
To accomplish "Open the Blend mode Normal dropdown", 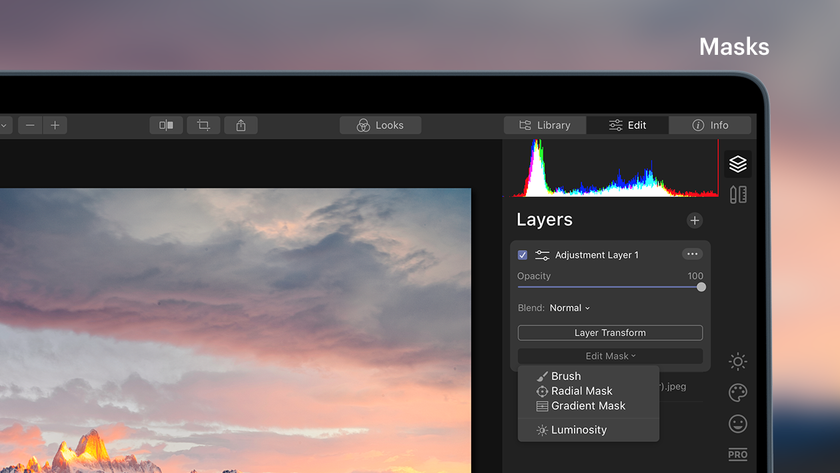I will tap(569, 308).
